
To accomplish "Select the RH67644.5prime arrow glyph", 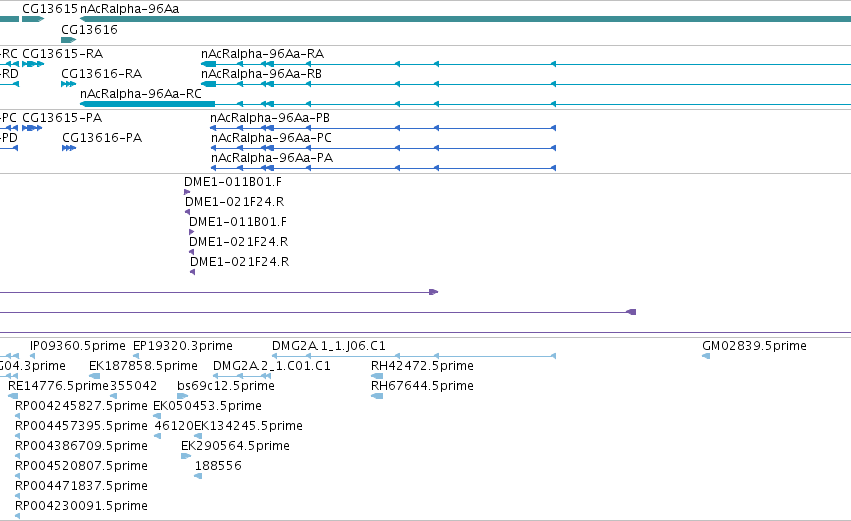I will [377, 396].
